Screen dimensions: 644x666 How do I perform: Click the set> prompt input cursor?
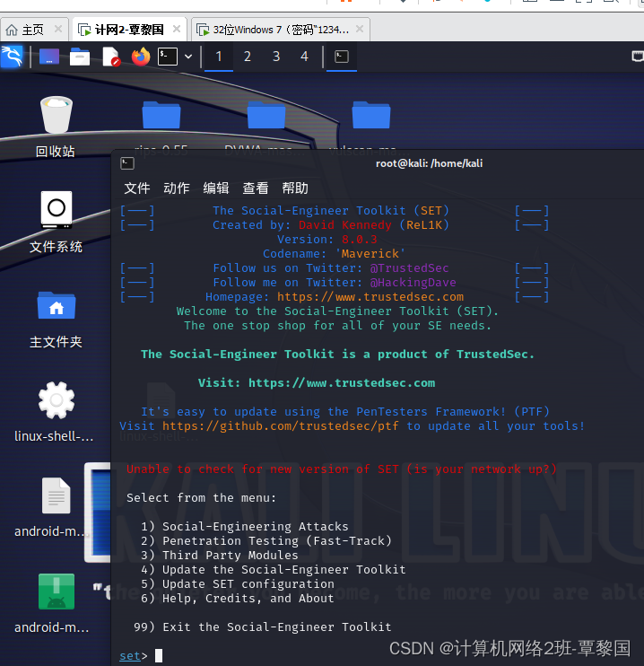point(159,656)
